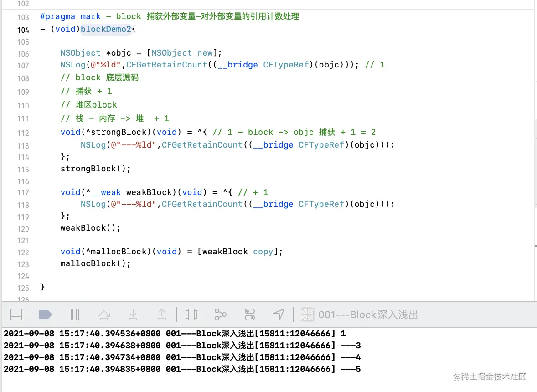Click the __weak keyword on line 117

(105, 192)
